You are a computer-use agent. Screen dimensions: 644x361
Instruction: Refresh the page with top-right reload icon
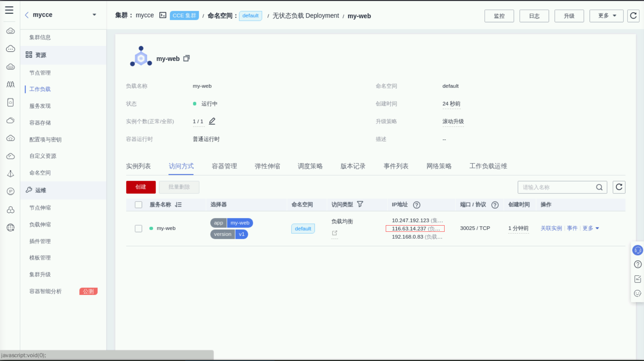[633, 16]
